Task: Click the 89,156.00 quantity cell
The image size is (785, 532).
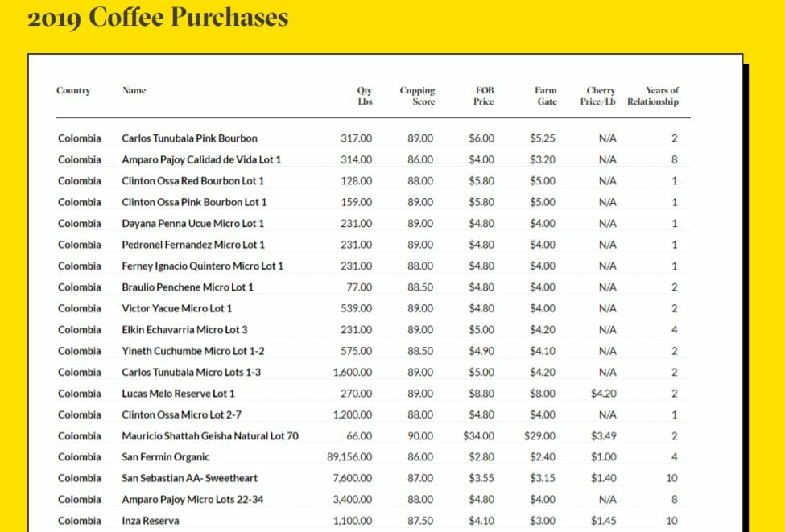Action: [x=349, y=457]
